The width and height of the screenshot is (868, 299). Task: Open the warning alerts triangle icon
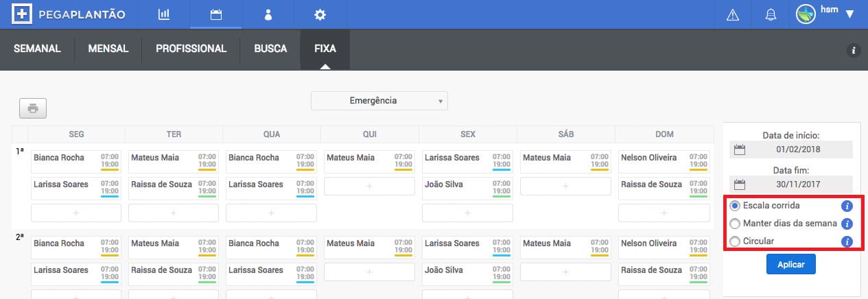(733, 15)
